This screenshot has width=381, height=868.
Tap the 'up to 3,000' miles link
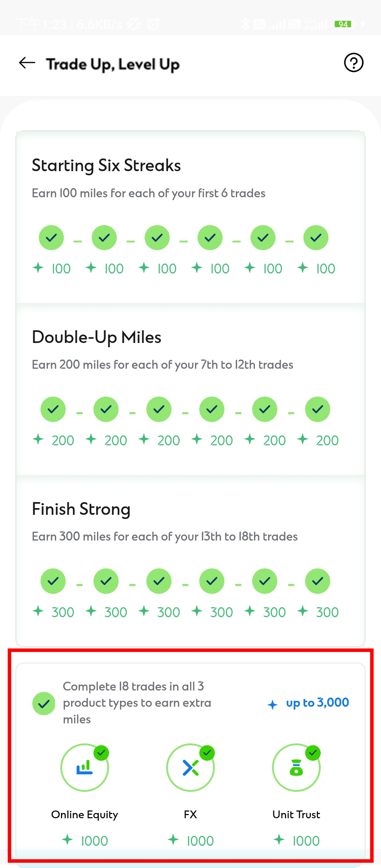tap(317, 703)
